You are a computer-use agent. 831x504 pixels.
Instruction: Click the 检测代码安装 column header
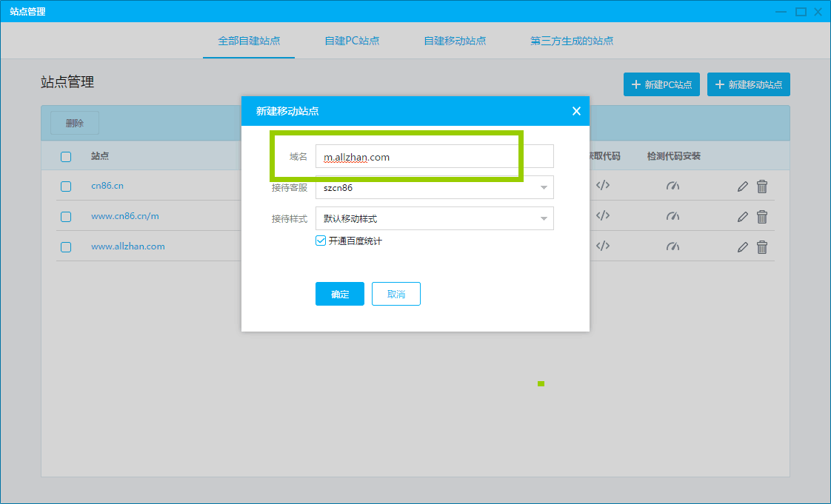pos(673,156)
